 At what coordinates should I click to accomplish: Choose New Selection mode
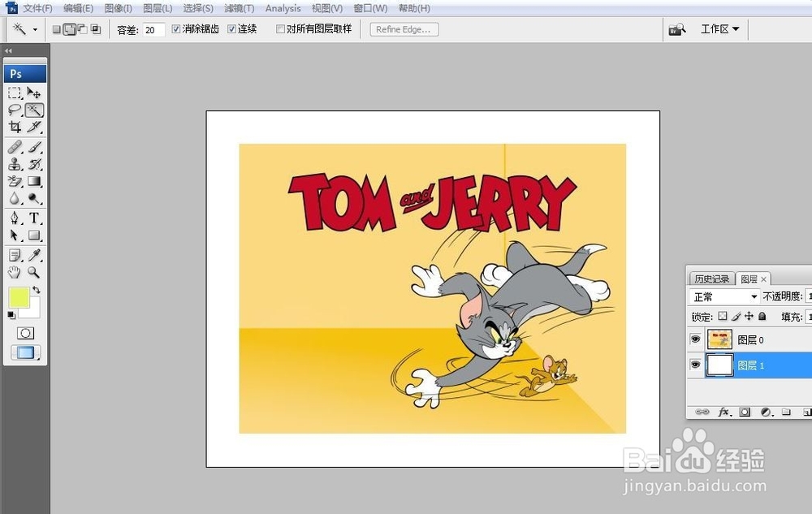pyautogui.click(x=57, y=29)
